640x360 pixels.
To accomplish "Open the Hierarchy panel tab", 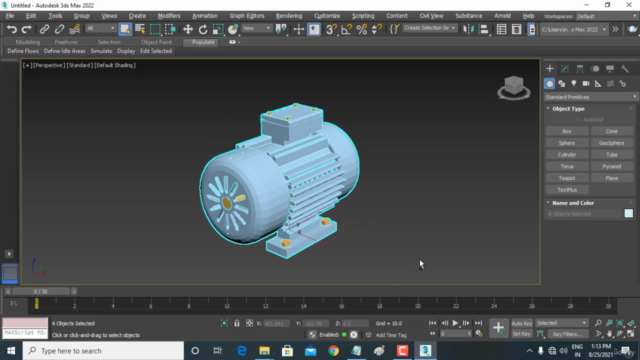I will [580, 69].
